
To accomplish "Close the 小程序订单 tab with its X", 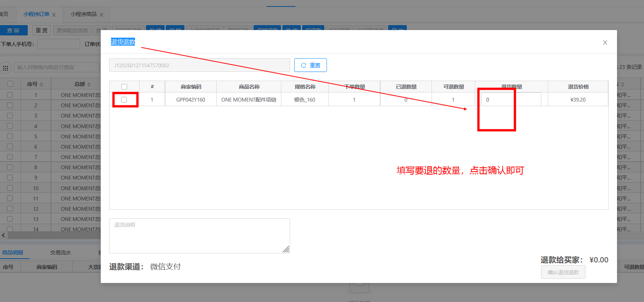I will 54,15.
